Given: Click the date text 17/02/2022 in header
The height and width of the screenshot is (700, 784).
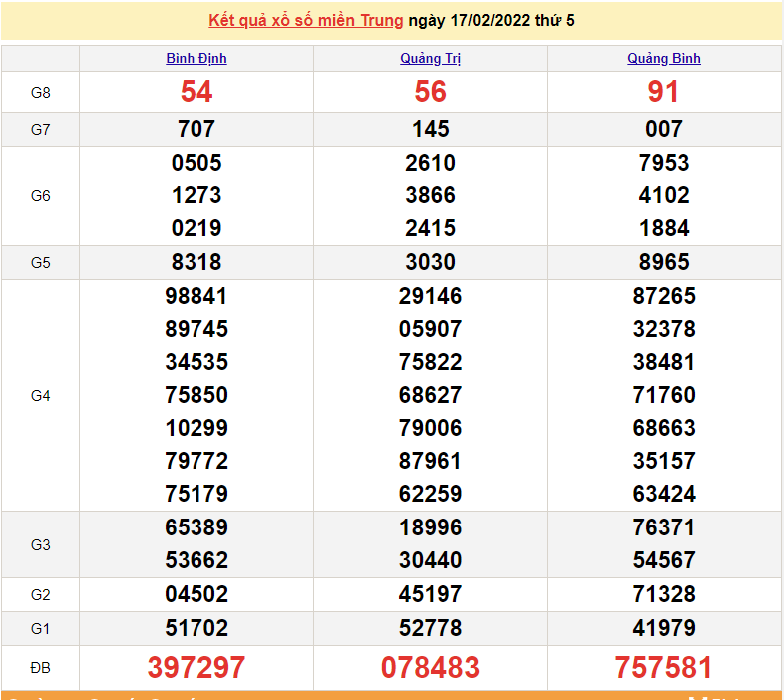Looking at the screenshot, I should tap(488, 20).
